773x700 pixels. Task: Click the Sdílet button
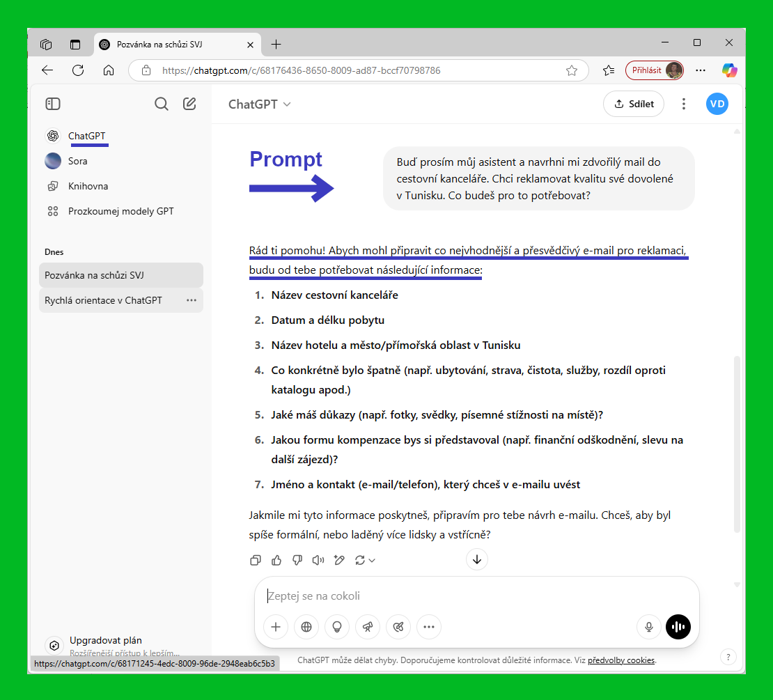pos(634,104)
